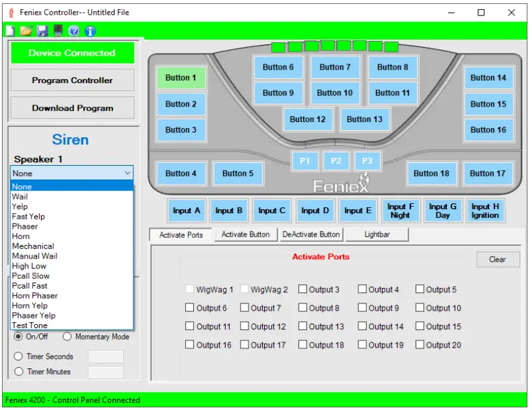Viewport: 532px width, 410px height.
Task: Select Button 1 on the controller
Action: pyautogui.click(x=181, y=78)
